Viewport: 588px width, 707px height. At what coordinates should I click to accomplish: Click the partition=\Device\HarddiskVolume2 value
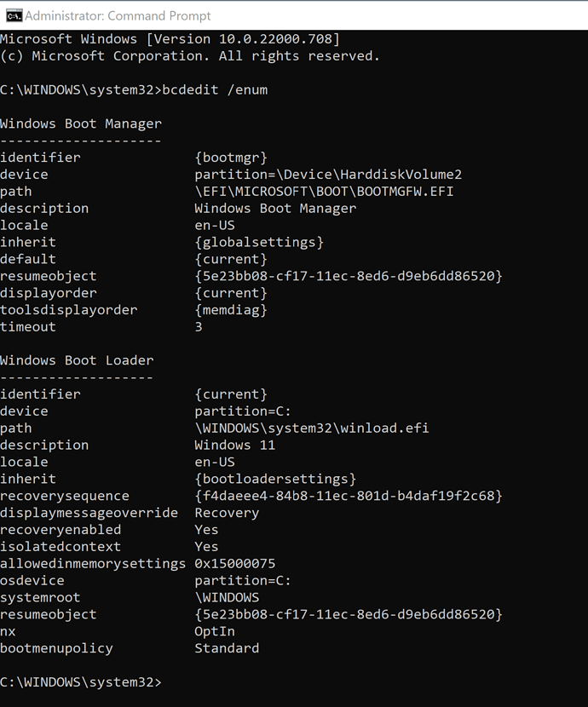tap(328, 175)
